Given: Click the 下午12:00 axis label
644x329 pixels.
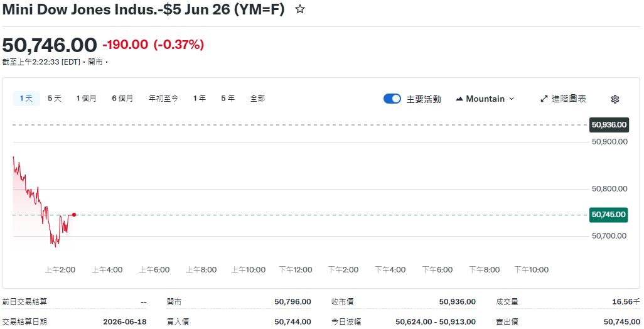Looking at the screenshot, I should click(296, 270).
